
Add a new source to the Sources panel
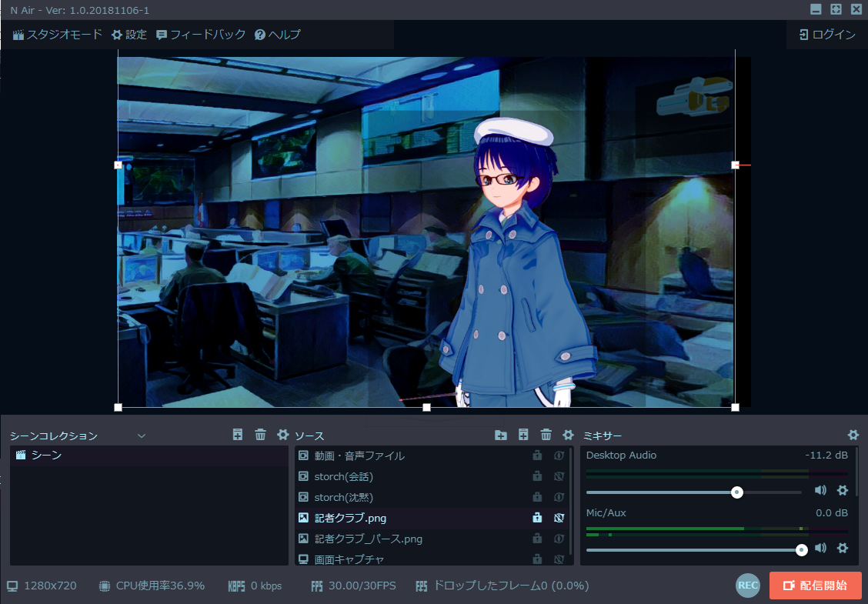coord(523,435)
